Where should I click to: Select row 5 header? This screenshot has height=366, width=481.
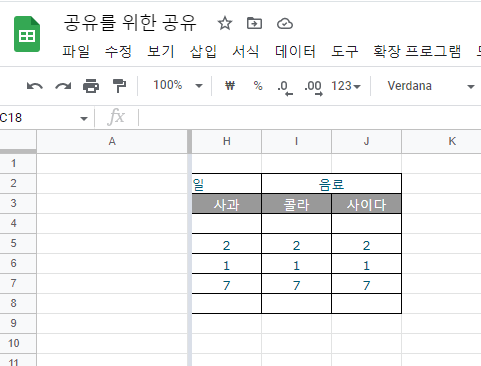(x=18, y=243)
